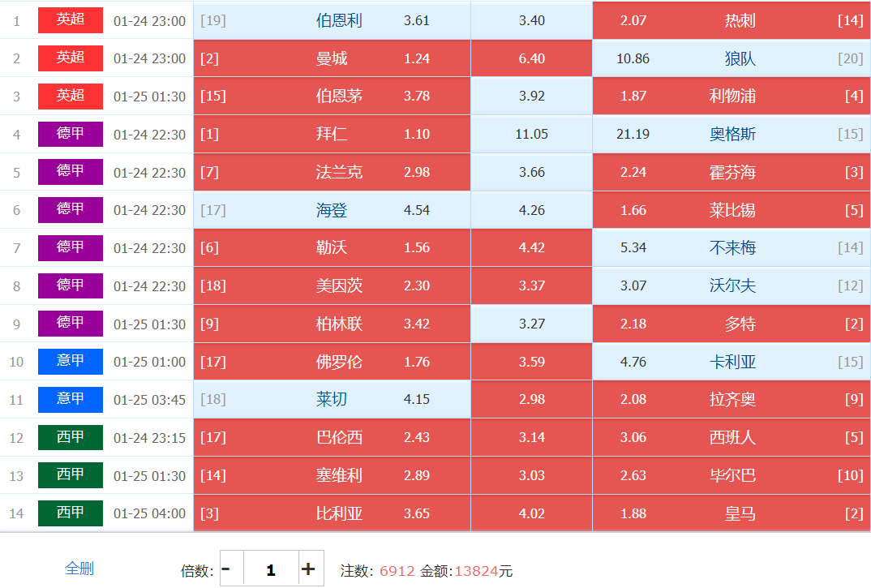The width and height of the screenshot is (871, 588).
Task: Select 狼队 away win at 10.86
Action: [731, 58]
